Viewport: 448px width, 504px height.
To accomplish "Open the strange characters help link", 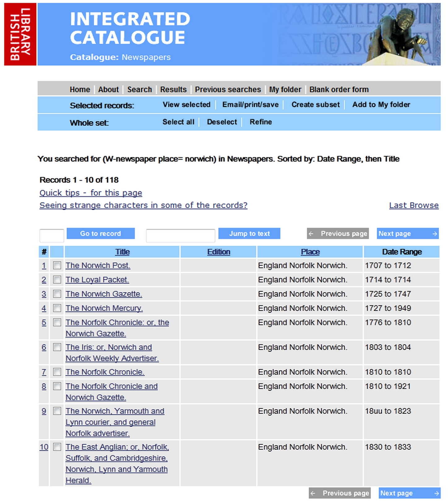I will pos(143,205).
